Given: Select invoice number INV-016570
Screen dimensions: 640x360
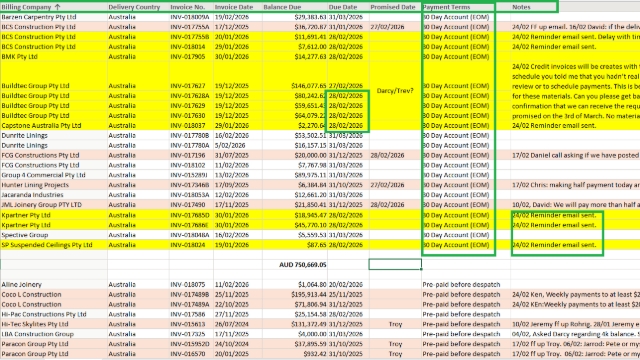Looking at the screenshot, I should point(191,353).
